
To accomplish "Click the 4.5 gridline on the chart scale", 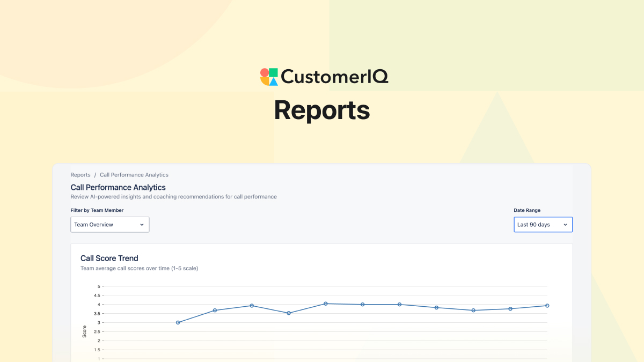I will [99, 295].
